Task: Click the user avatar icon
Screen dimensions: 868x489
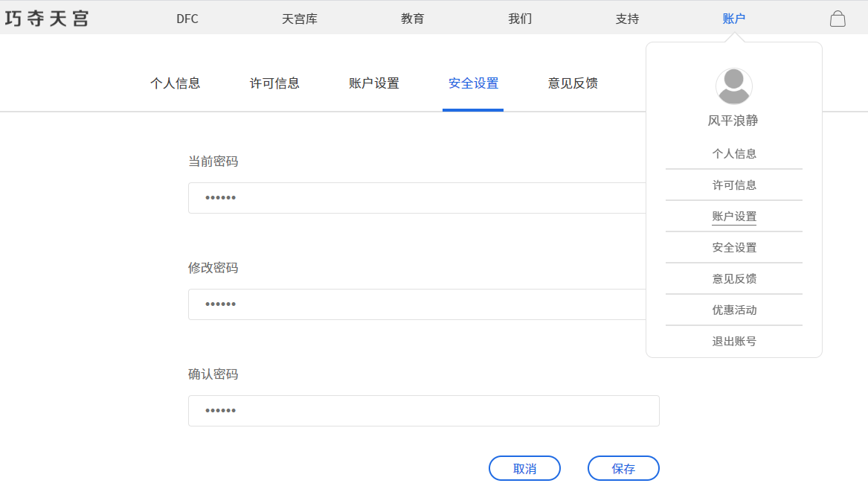Action: click(x=733, y=86)
